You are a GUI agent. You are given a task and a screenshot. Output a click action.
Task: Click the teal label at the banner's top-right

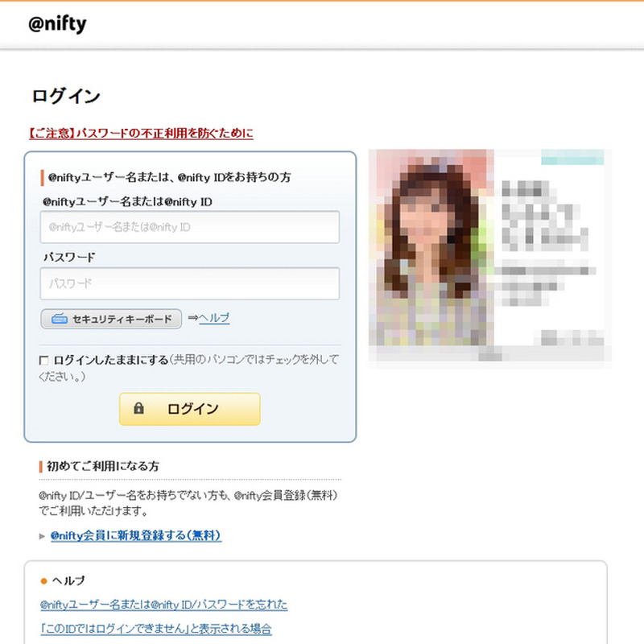[x=572, y=157]
